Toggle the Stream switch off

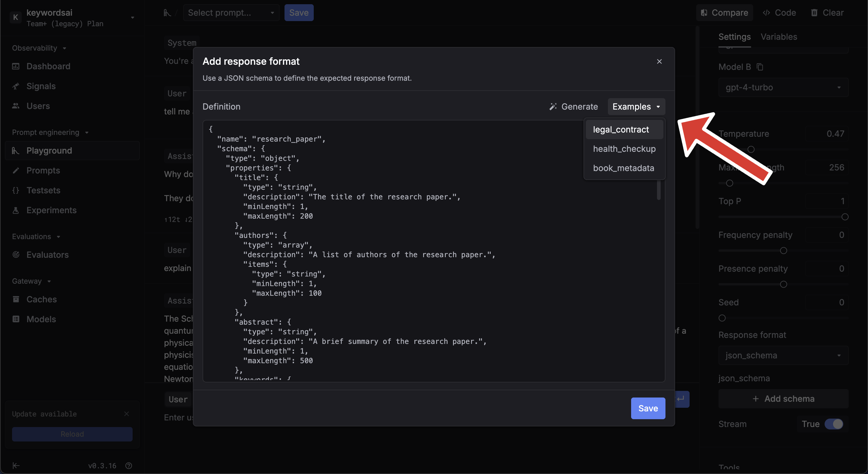834,424
